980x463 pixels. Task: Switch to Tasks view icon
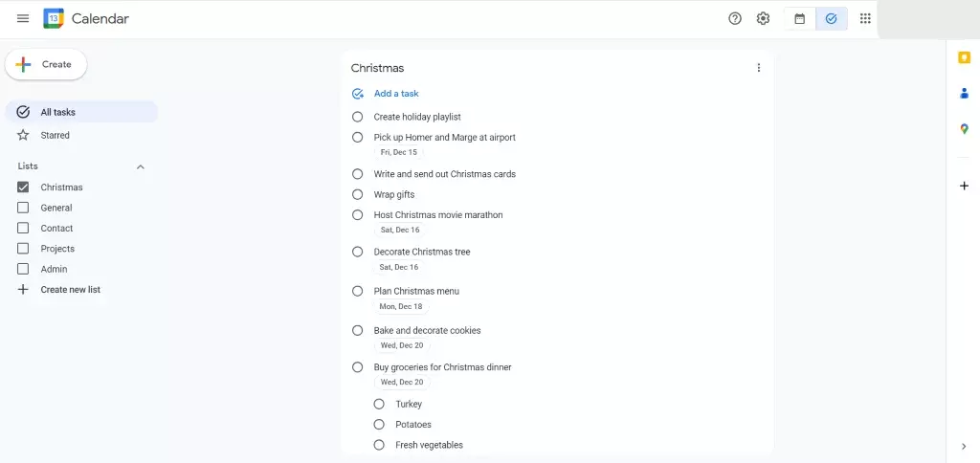pyautogui.click(x=831, y=18)
